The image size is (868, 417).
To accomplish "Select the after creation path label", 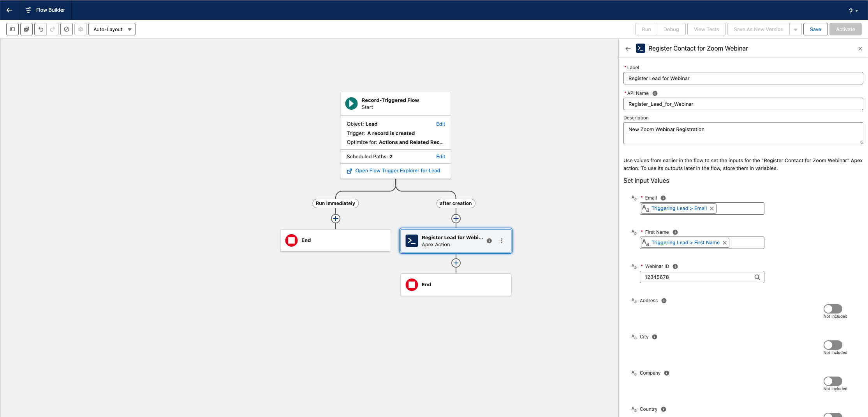I will [456, 203].
